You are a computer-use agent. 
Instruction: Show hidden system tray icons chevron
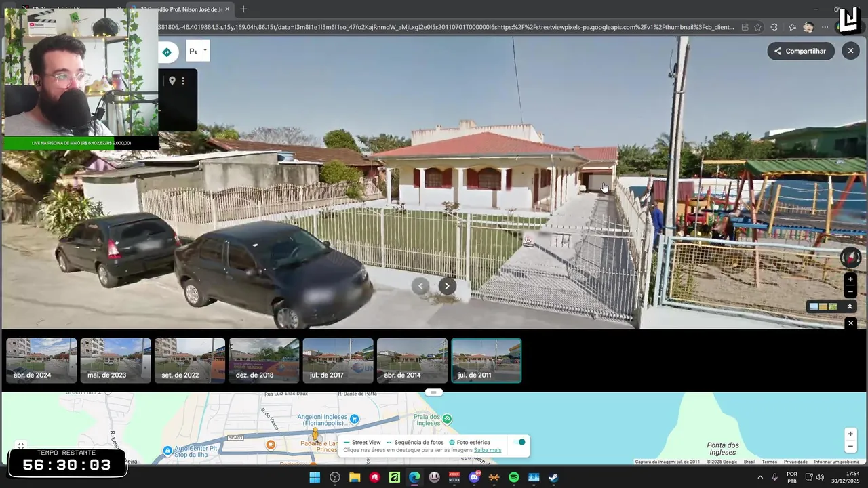coord(759,477)
